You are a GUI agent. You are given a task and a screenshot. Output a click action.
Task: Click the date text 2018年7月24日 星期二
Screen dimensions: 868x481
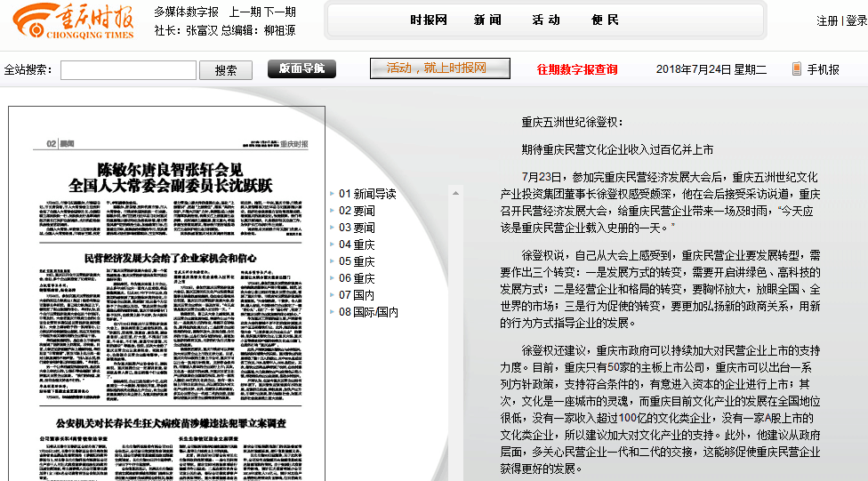(711, 69)
